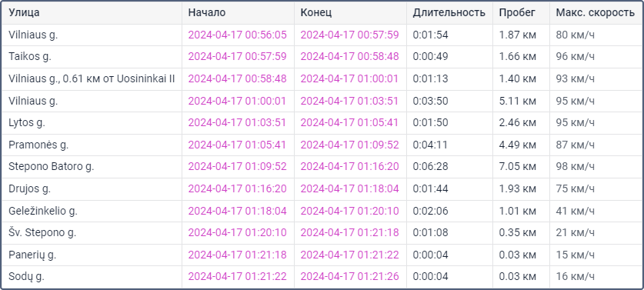Viewport: 644px width, 290px height.
Task: Sort by the Конец column header
Action: [316, 13]
